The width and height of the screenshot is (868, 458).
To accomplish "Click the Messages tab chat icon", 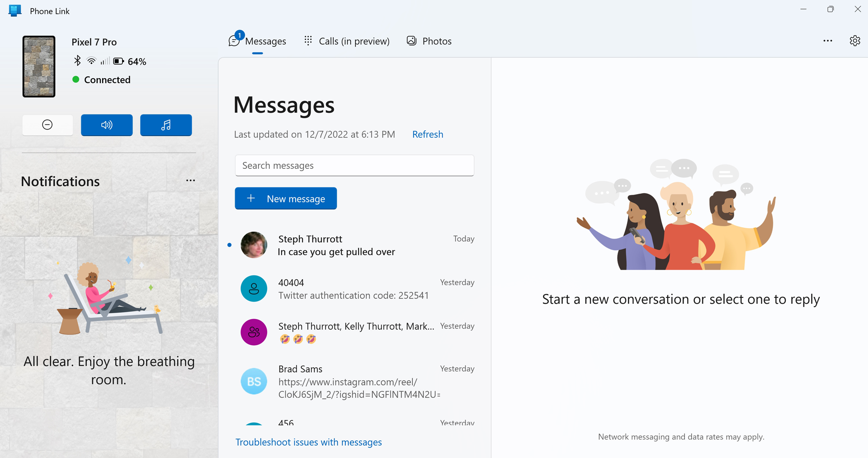I will pos(234,41).
